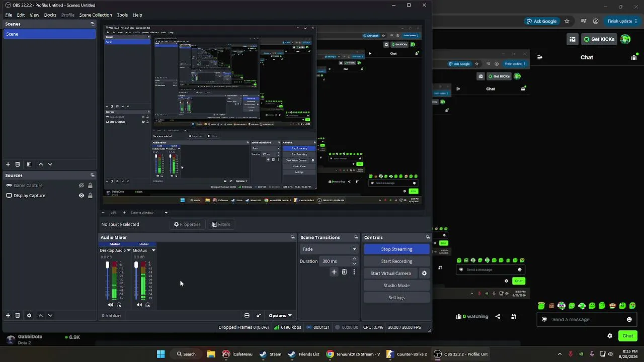The height and width of the screenshot is (362, 644).
Task: Click the Display Capture lock icon
Action: pyautogui.click(x=90, y=196)
